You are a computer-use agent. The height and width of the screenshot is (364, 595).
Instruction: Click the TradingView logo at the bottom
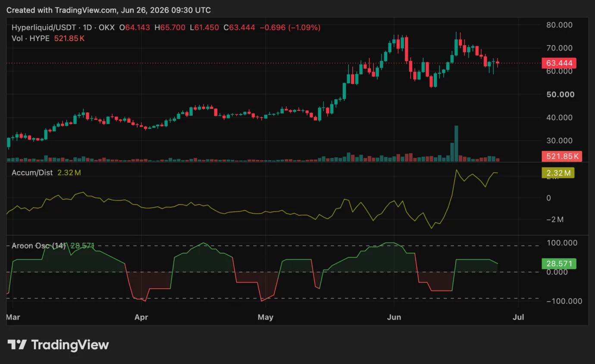pos(58,345)
